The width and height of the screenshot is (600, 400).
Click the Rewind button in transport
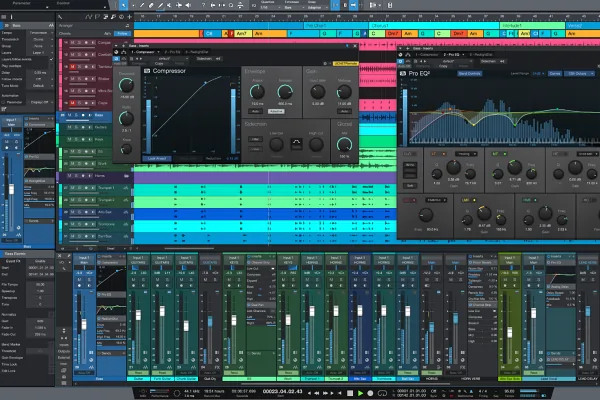[317, 393]
